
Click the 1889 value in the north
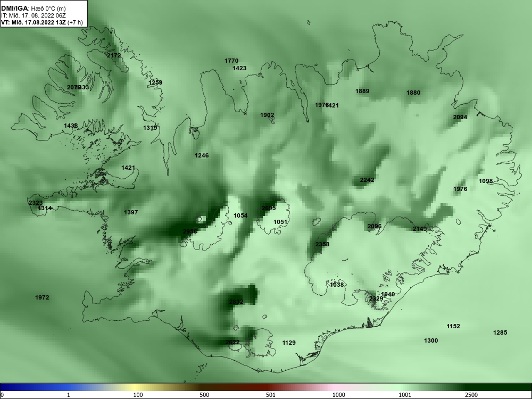tap(362, 91)
